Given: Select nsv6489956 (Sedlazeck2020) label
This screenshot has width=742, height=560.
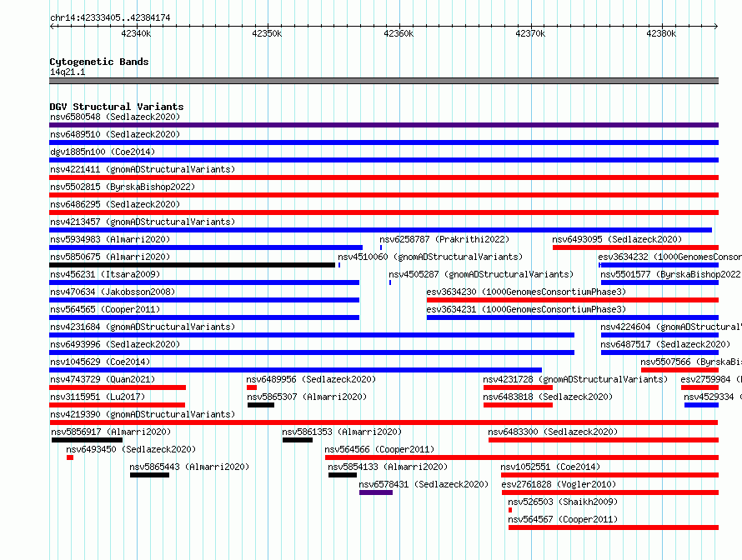Looking at the screenshot, I should [x=311, y=379].
